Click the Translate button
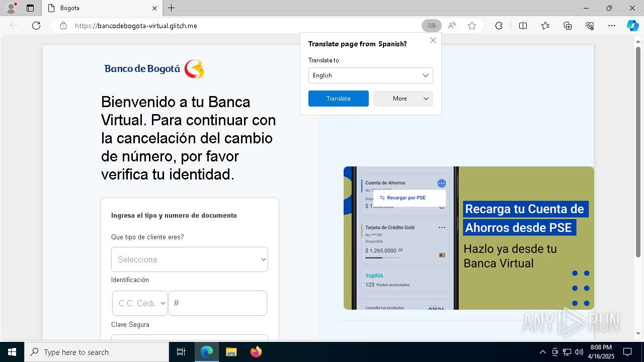 [339, 99]
